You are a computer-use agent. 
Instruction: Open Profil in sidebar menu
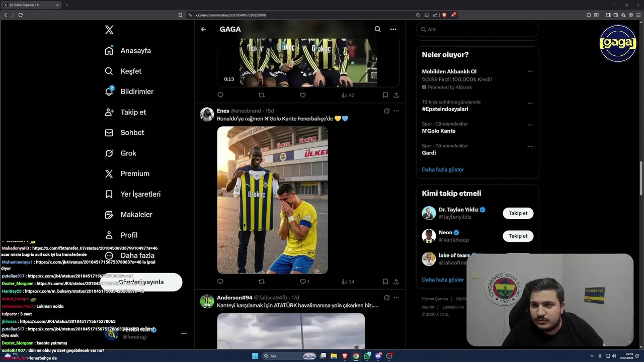click(x=121, y=235)
